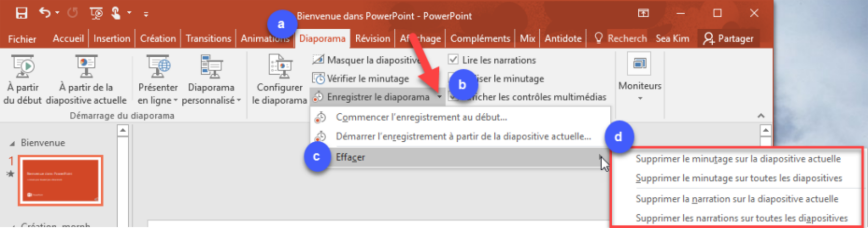
Task: Toggle the Lire les narrations checkbox
Action: pyautogui.click(x=453, y=59)
